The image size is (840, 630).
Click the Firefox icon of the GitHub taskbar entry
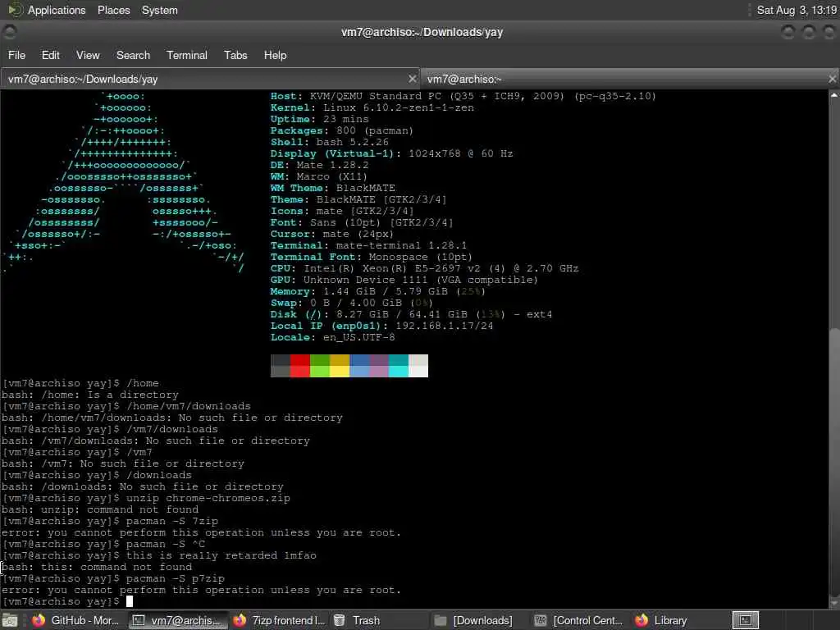point(38,620)
